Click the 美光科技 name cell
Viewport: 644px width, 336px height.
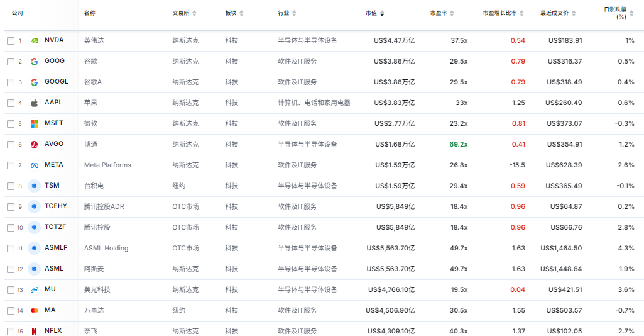point(97,290)
